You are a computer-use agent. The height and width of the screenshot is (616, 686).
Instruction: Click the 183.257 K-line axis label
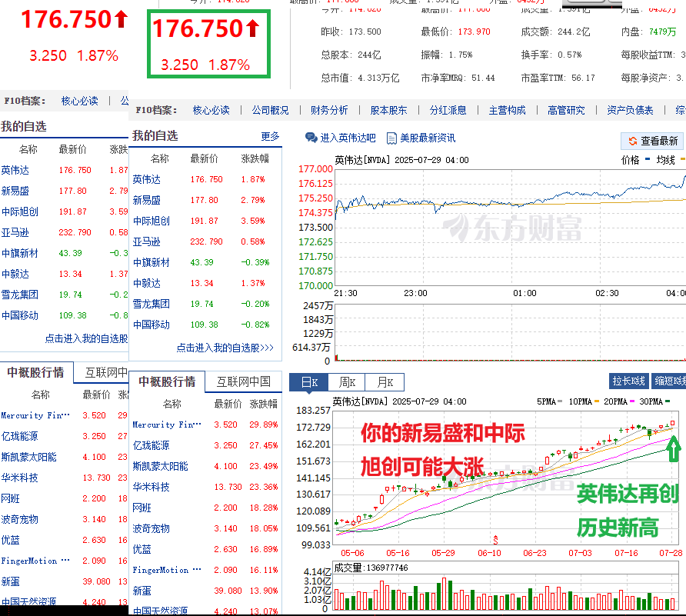(x=313, y=411)
